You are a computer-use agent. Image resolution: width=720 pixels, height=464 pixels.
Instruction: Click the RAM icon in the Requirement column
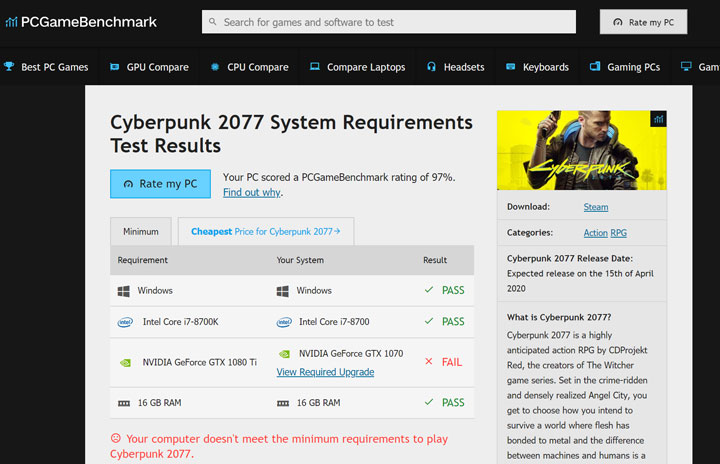tap(124, 403)
